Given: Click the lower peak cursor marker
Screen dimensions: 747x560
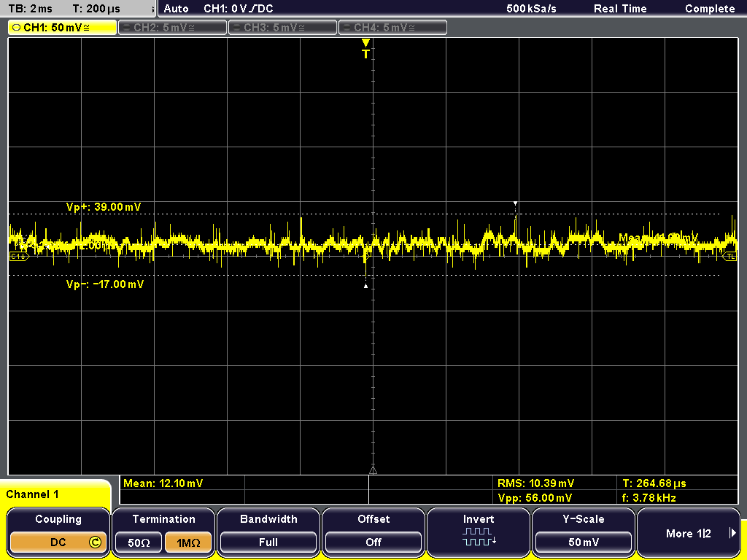Looking at the screenshot, I should pyautogui.click(x=366, y=286).
